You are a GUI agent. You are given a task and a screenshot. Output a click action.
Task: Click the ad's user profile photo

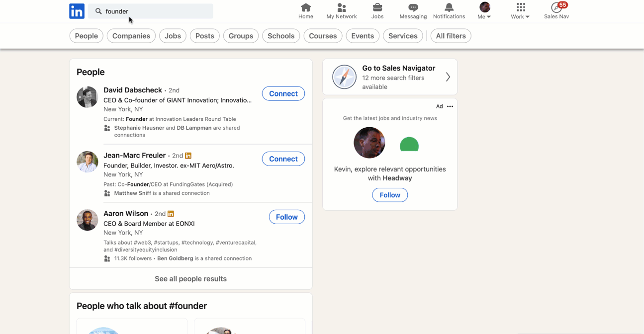pos(369,143)
